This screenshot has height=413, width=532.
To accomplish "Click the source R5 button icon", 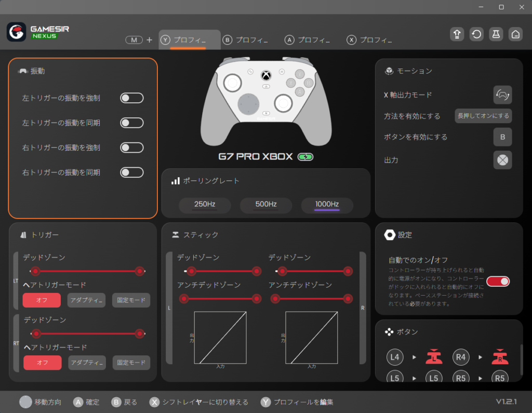I will 461,377.
